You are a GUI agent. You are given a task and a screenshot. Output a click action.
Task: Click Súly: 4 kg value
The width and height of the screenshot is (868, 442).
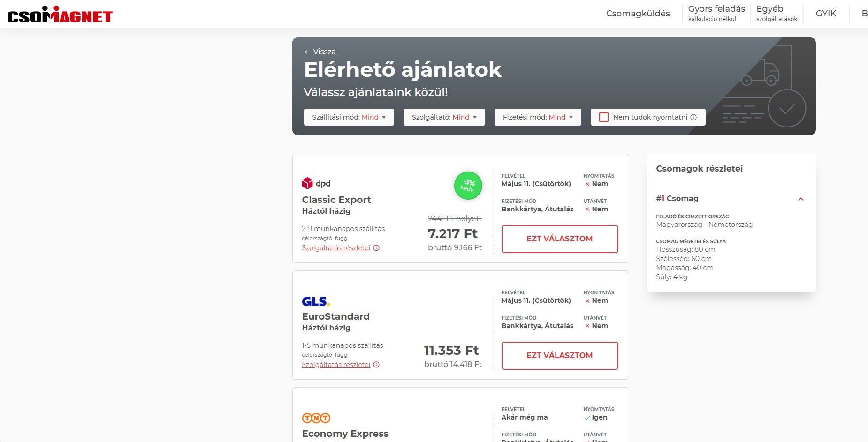click(x=671, y=277)
